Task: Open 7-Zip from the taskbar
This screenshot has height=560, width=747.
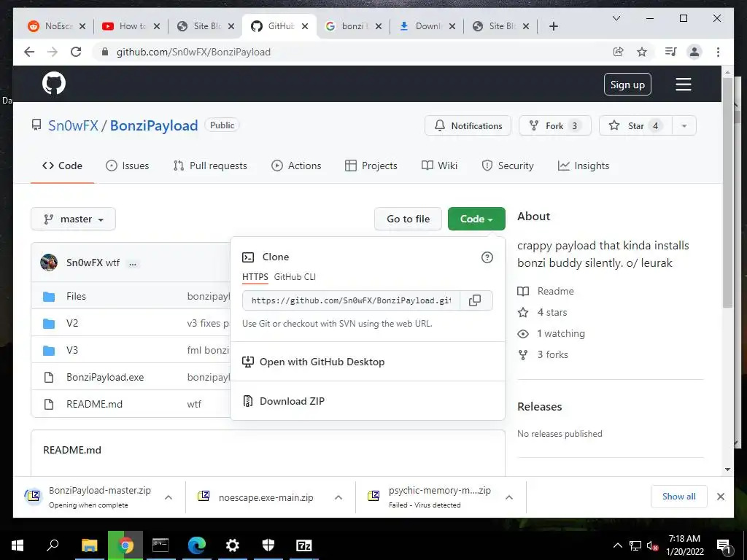Action: 304,545
